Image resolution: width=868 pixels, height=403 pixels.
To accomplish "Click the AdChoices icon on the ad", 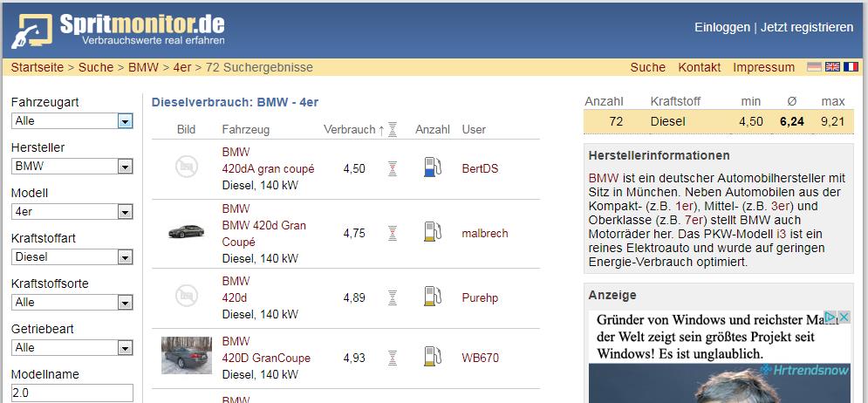I will (830, 318).
